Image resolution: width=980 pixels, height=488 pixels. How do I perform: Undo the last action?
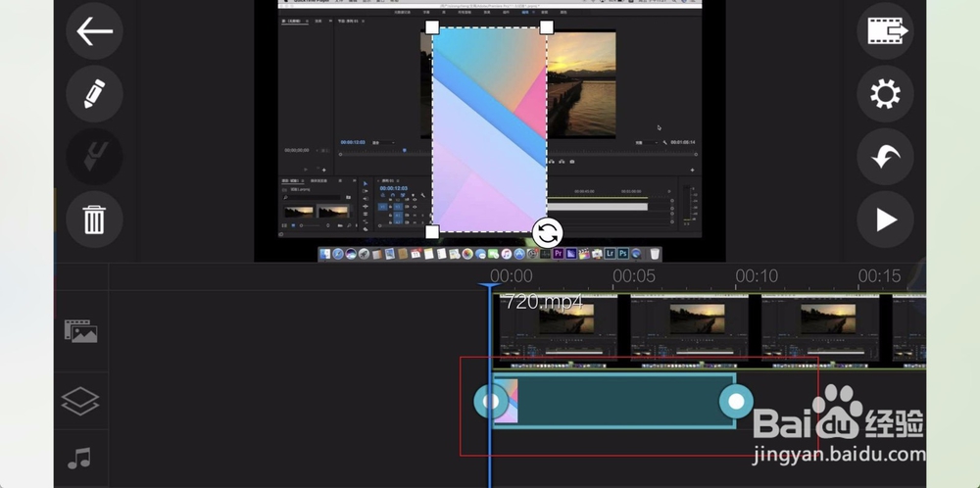[x=886, y=156]
